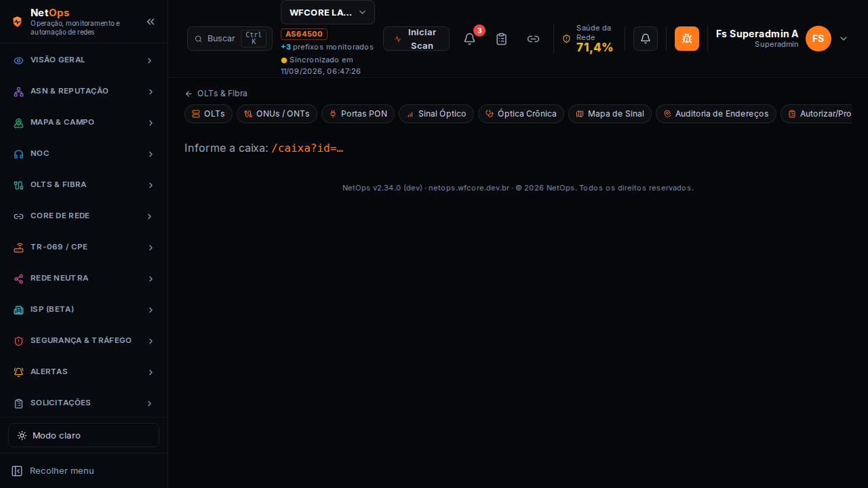Open the ONUs / ONTs tab

277,114
